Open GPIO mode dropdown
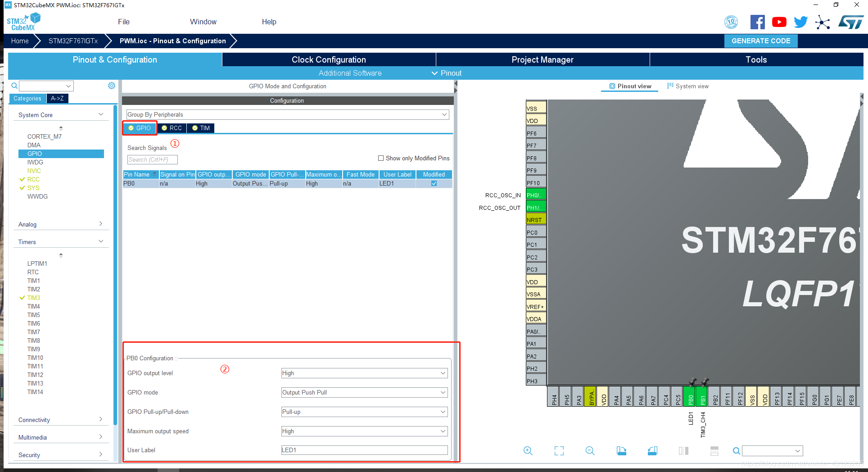This screenshot has width=868, height=472. click(x=364, y=392)
